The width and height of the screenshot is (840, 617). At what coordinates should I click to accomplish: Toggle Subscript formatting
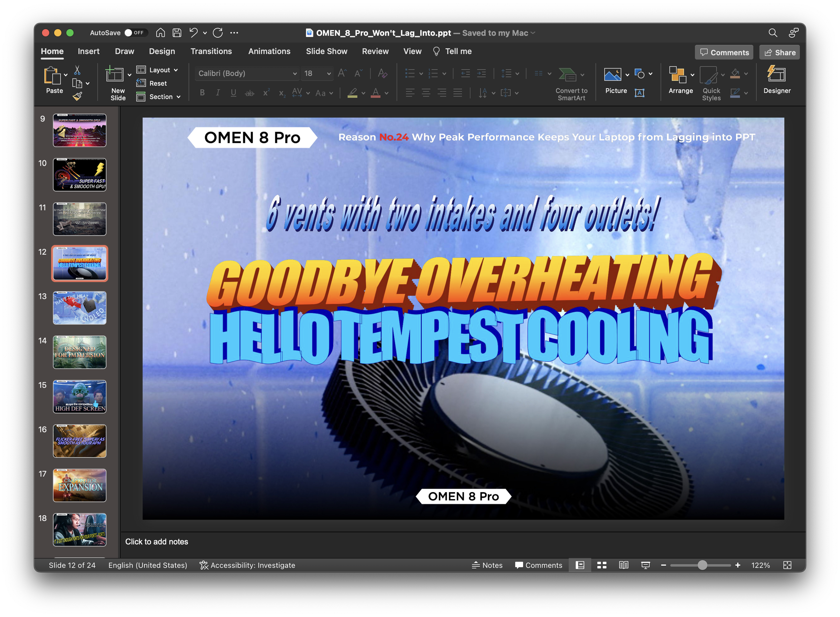[x=282, y=93]
